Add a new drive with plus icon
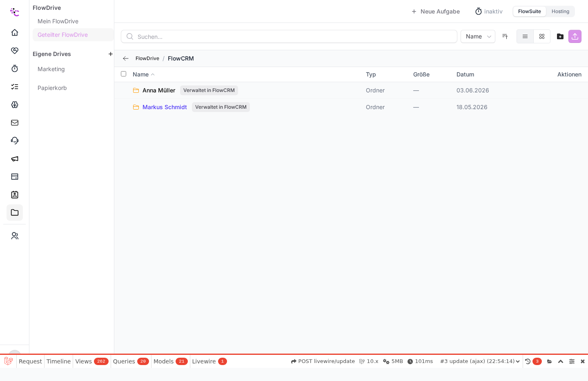The width and height of the screenshot is (588, 381). 110,54
